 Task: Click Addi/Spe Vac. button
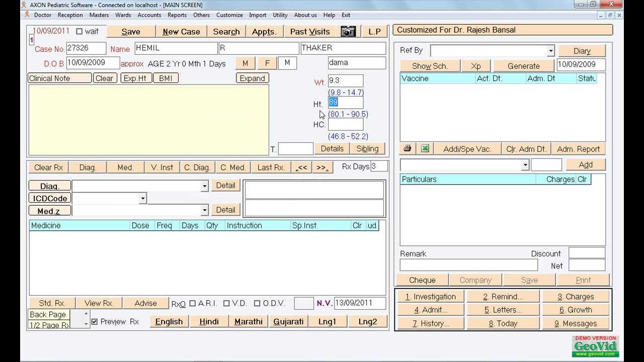(x=467, y=149)
